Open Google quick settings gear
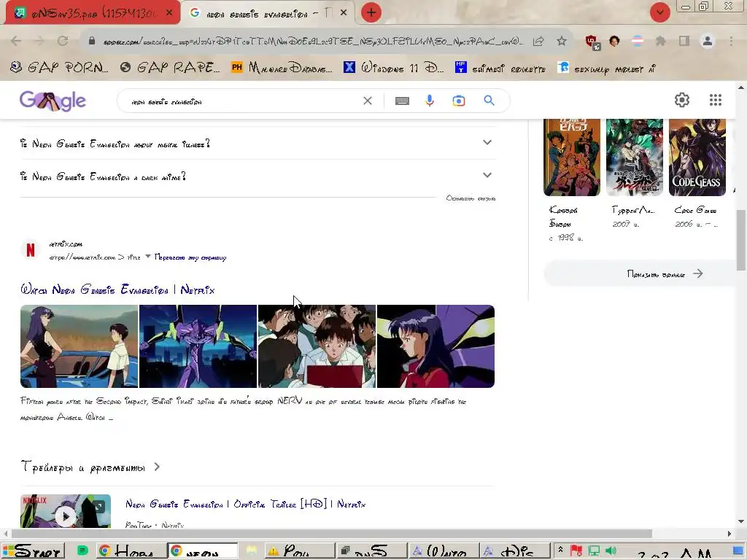The image size is (747, 560). coord(682,99)
